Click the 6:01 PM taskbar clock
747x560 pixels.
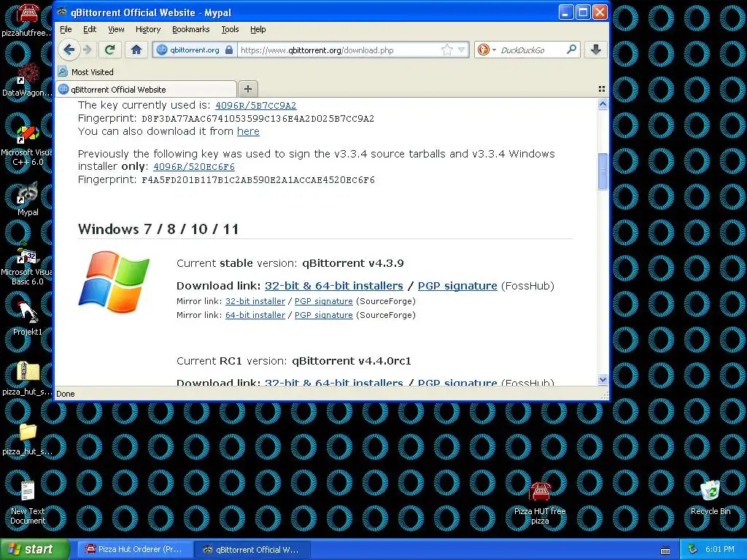(x=720, y=549)
